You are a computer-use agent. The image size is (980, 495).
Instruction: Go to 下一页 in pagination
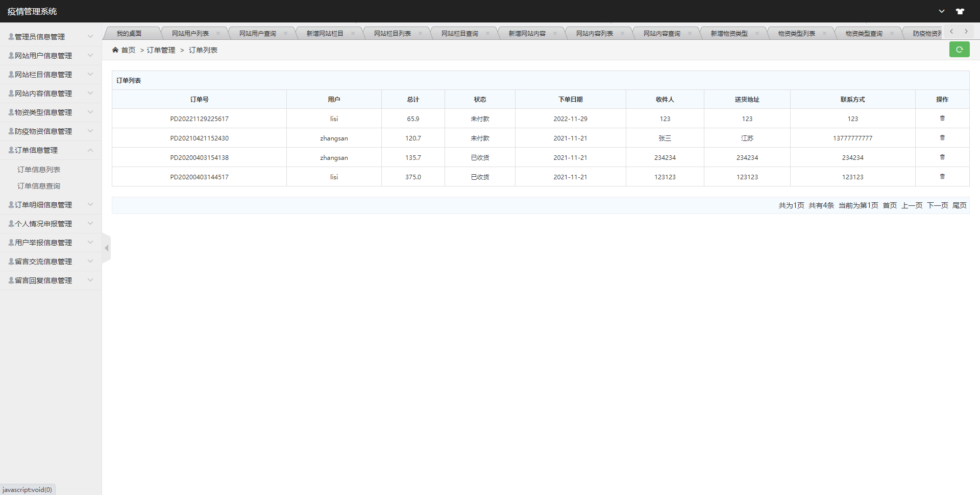click(x=938, y=205)
